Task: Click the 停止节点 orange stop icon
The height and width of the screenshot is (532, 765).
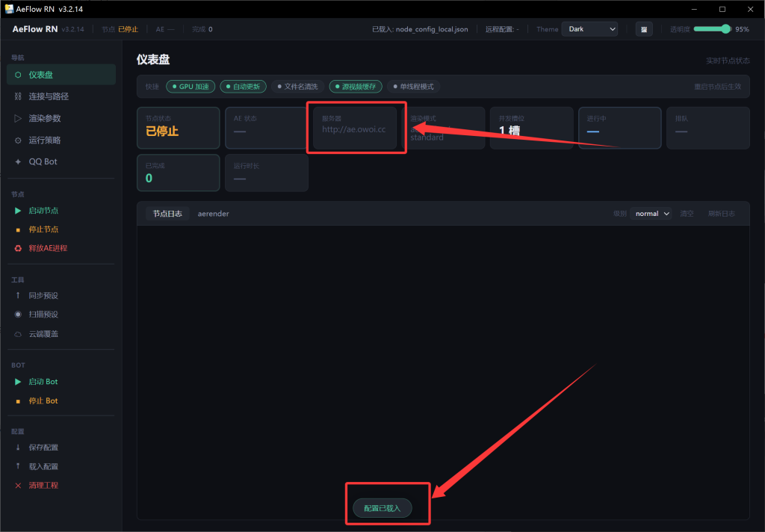Action: coord(18,229)
